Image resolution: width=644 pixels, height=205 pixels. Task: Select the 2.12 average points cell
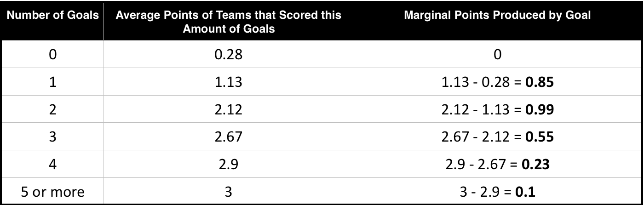tap(229, 109)
